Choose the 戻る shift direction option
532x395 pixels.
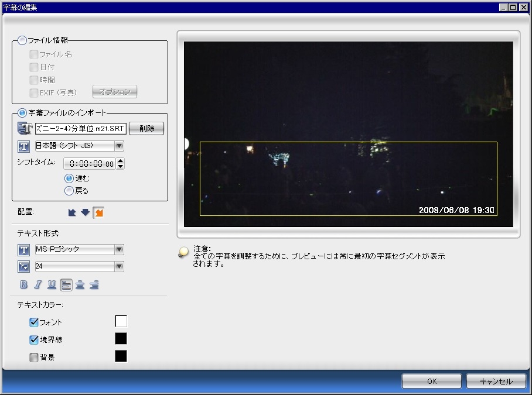[x=69, y=190]
